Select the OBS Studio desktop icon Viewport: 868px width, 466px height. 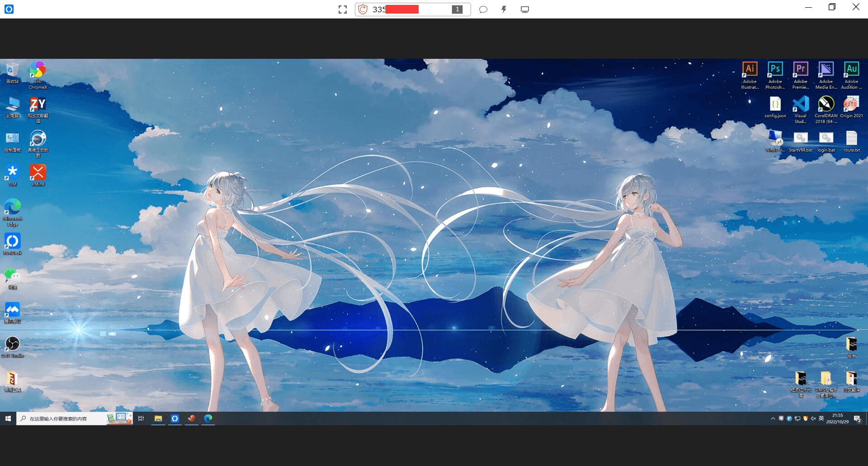click(13, 347)
